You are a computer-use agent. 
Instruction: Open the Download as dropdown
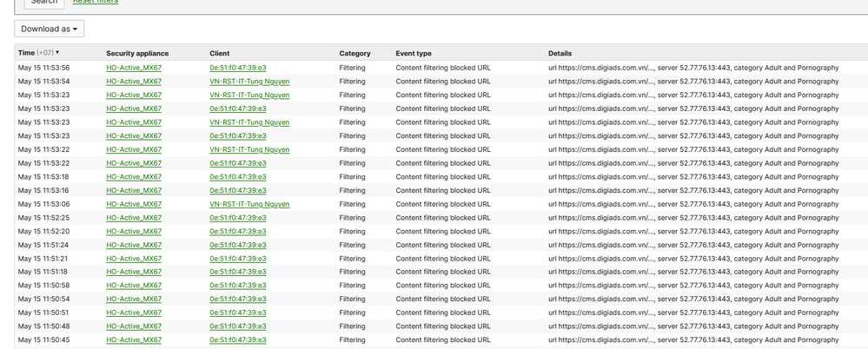tap(49, 30)
